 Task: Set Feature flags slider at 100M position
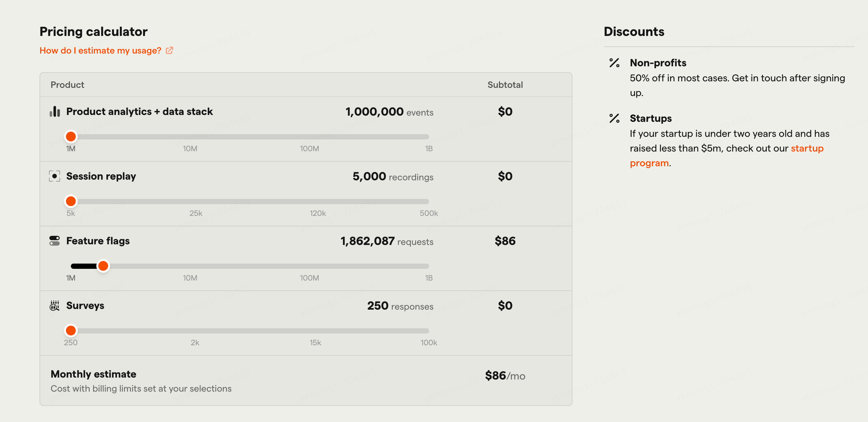point(310,266)
